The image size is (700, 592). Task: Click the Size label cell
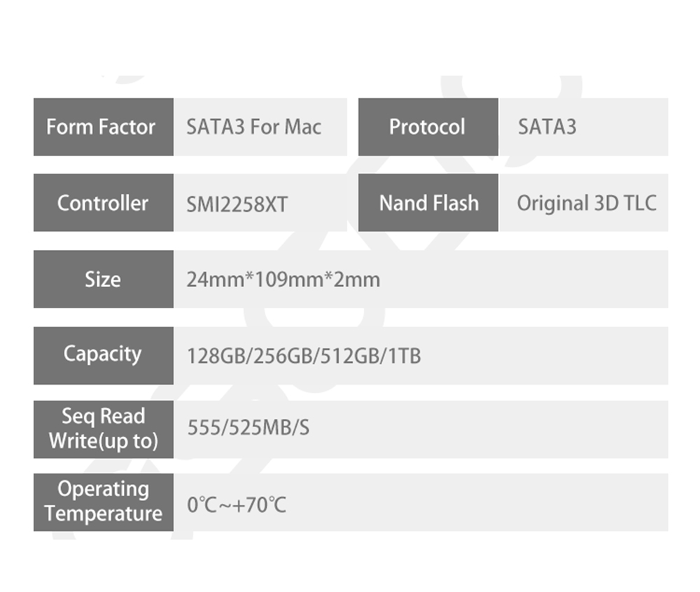(103, 279)
